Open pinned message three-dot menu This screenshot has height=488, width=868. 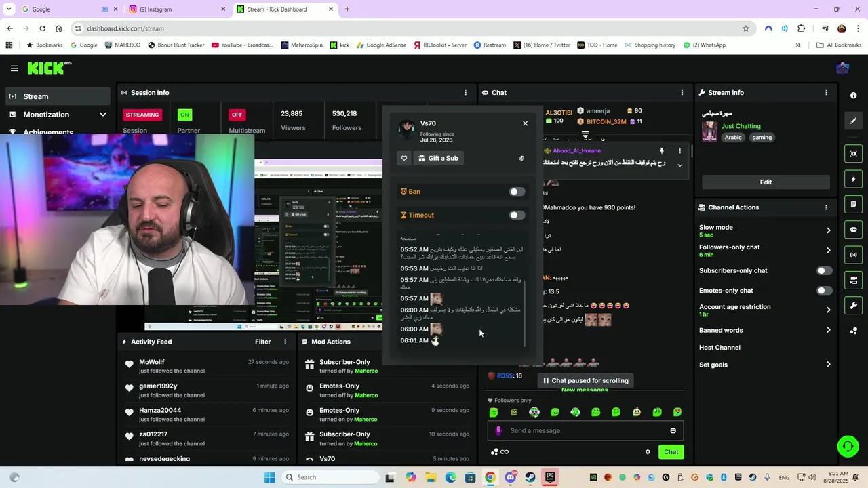click(679, 151)
